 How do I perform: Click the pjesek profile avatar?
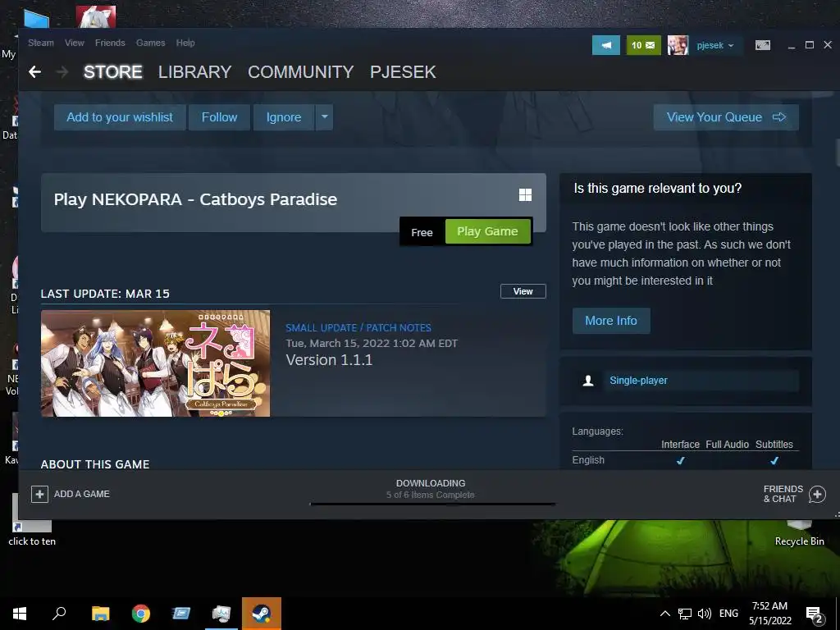pyautogui.click(x=678, y=46)
